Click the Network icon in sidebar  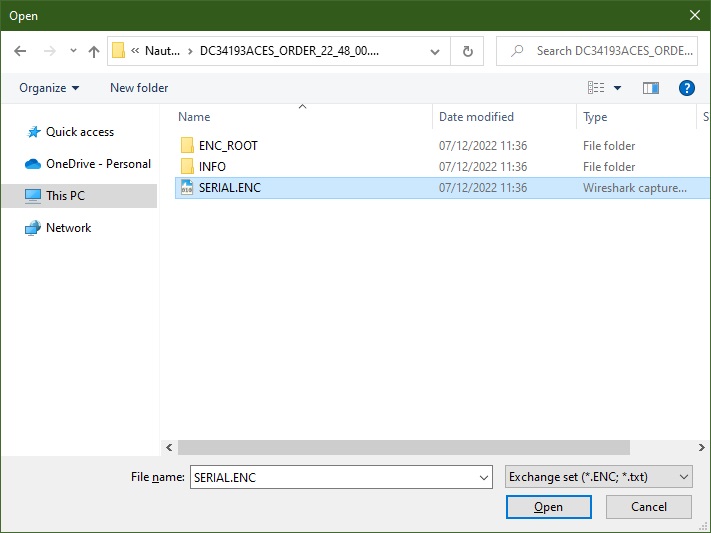pyautogui.click(x=33, y=228)
